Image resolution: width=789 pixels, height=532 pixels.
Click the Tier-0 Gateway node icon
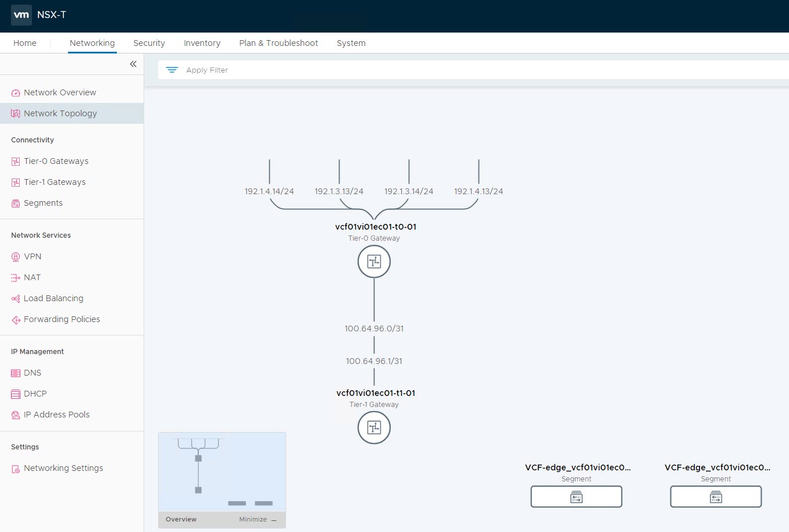374,262
